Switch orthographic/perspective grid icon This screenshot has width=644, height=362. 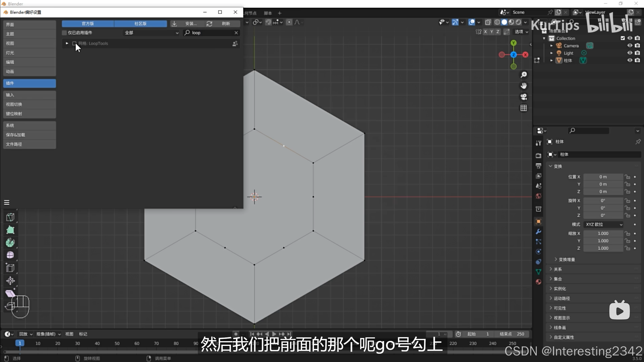[x=524, y=108]
